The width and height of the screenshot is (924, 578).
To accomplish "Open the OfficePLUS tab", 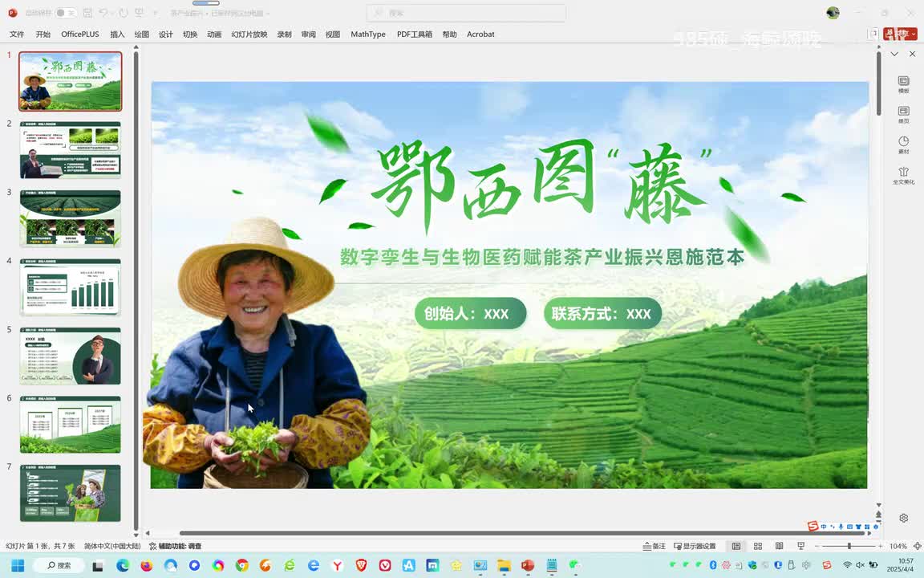I will (80, 35).
